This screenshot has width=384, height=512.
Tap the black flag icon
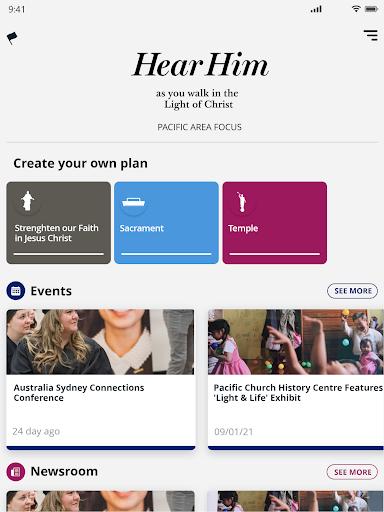(x=12, y=38)
